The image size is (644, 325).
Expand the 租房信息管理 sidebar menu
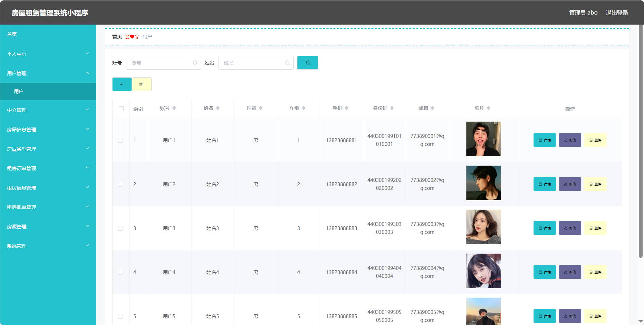tap(48, 187)
